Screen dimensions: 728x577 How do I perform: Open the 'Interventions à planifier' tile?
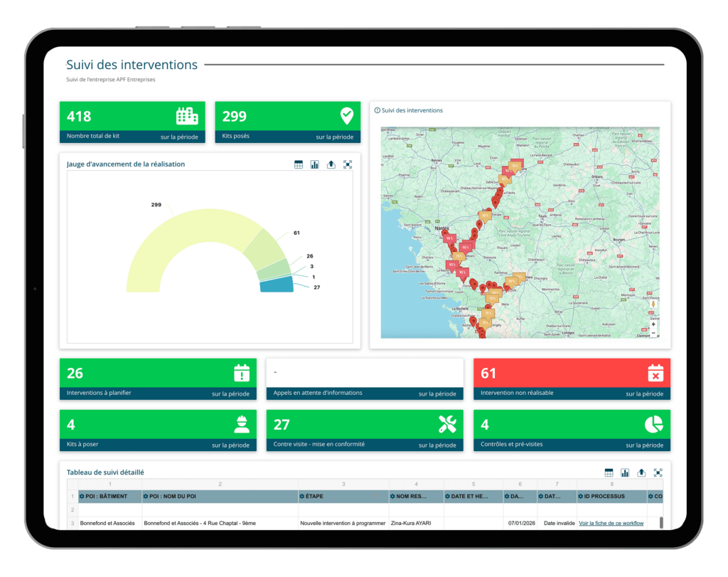tap(158, 379)
